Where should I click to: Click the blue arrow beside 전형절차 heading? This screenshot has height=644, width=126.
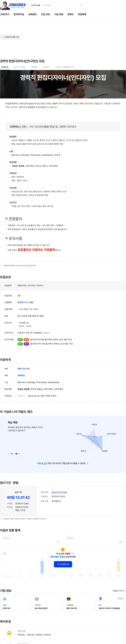[x=7, y=218]
